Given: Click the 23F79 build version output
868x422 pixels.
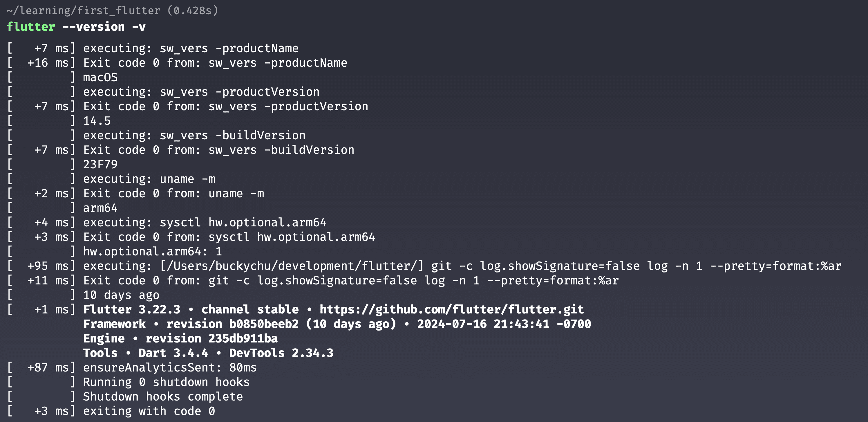Looking at the screenshot, I should 100,164.
